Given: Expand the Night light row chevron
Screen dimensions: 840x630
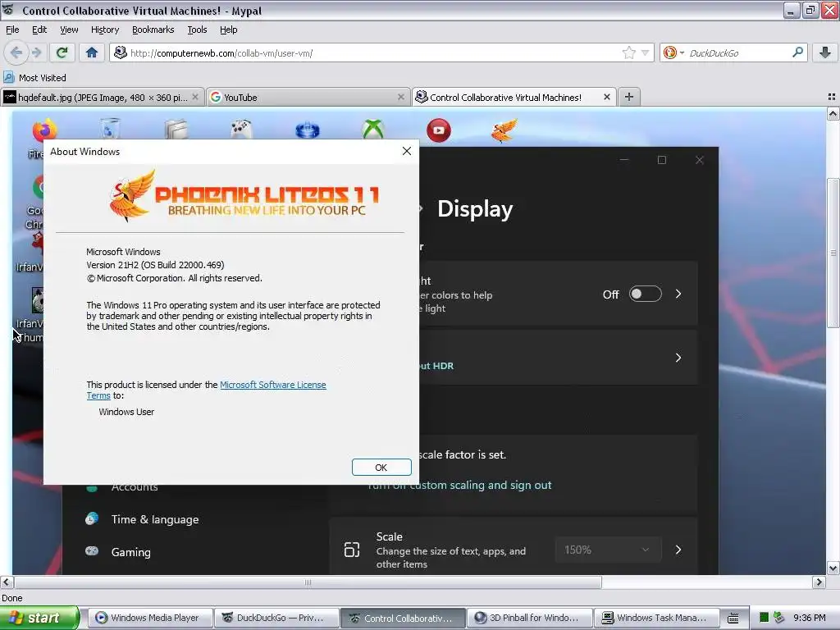Looking at the screenshot, I should pyautogui.click(x=678, y=294).
